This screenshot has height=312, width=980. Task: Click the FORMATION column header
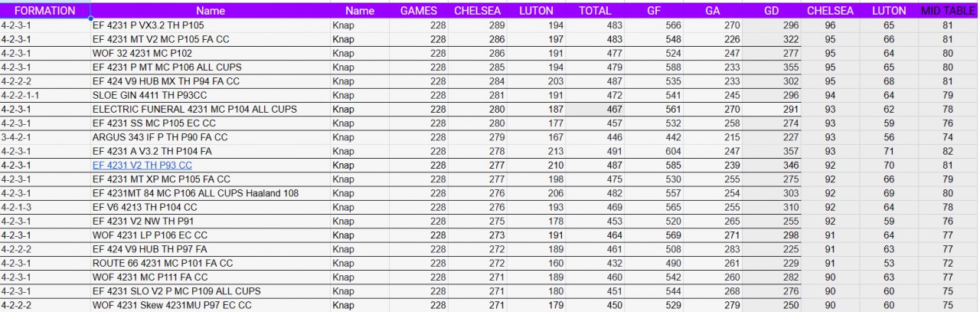[x=44, y=11]
